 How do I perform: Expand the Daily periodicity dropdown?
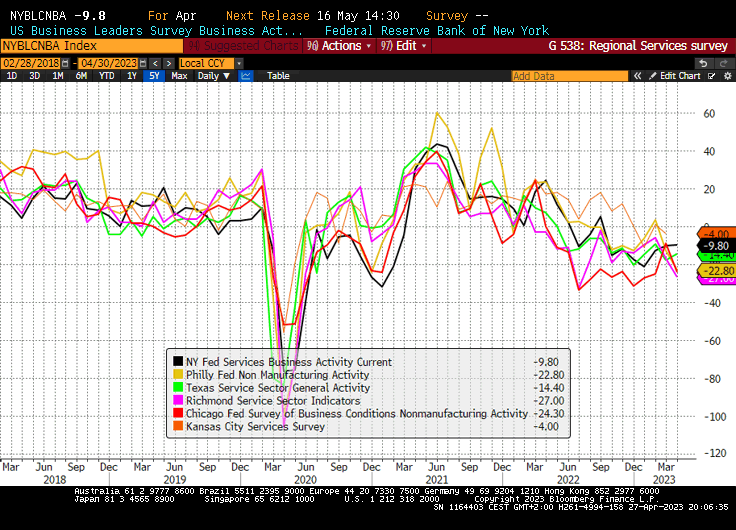[x=214, y=76]
